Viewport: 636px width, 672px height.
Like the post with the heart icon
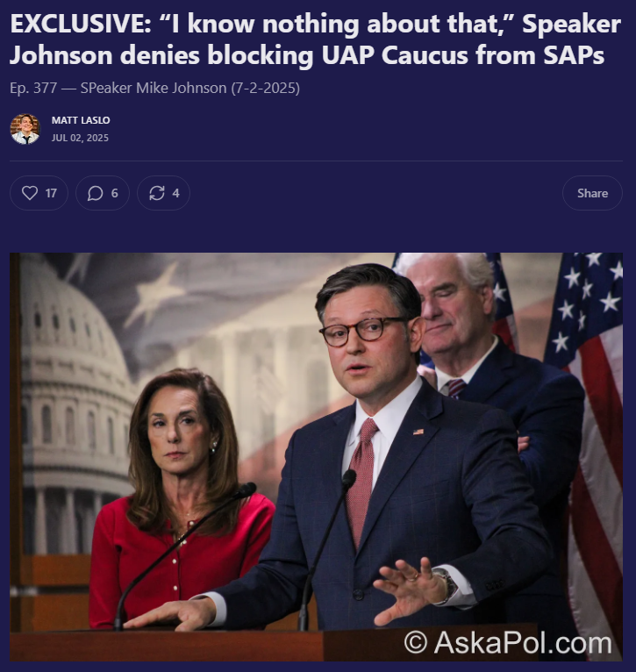coord(30,193)
